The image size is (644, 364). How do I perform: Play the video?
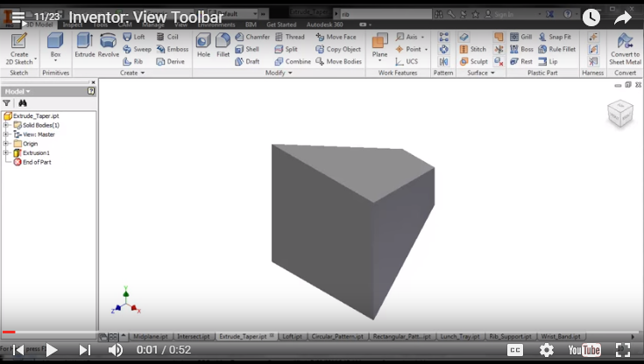[52, 350]
